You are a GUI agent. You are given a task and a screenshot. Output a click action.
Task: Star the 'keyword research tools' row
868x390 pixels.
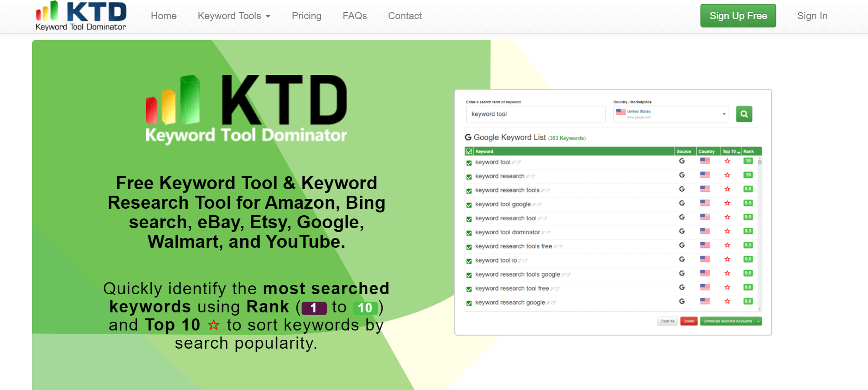point(727,189)
